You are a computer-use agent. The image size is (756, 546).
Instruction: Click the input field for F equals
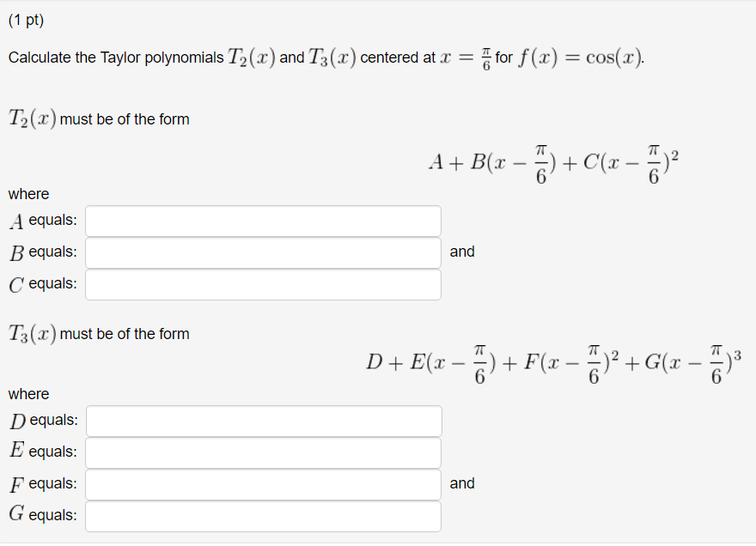click(x=262, y=484)
